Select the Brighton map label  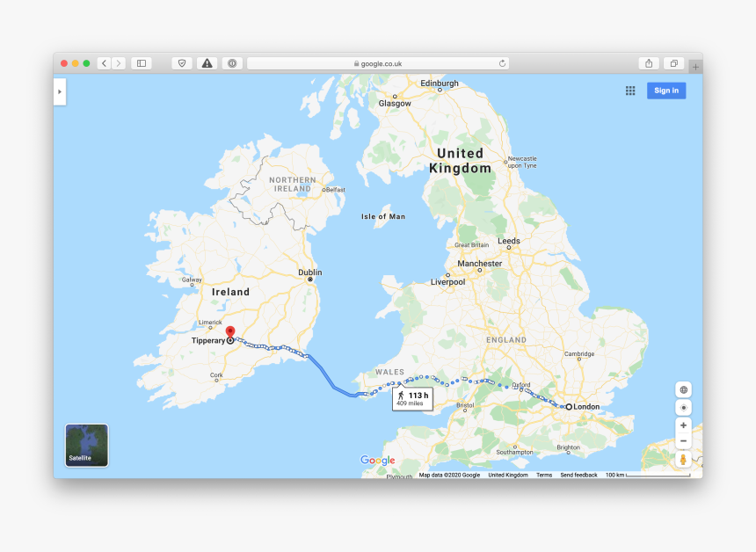point(568,447)
